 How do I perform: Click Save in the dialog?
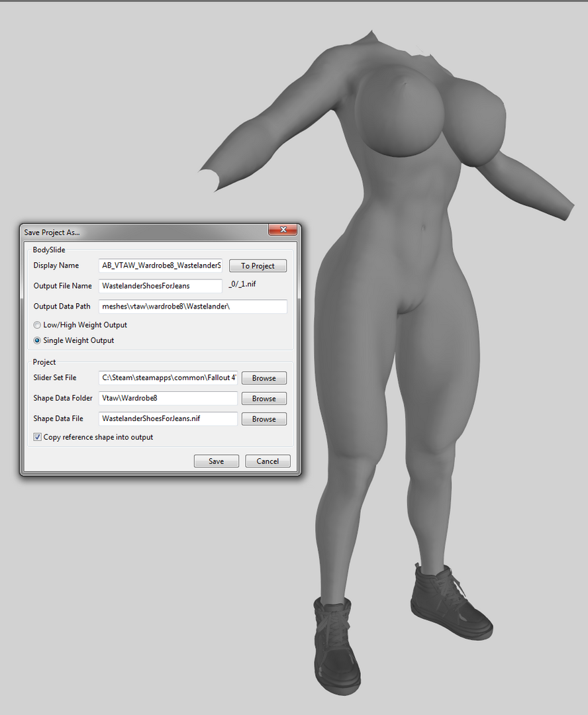click(x=217, y=461)
